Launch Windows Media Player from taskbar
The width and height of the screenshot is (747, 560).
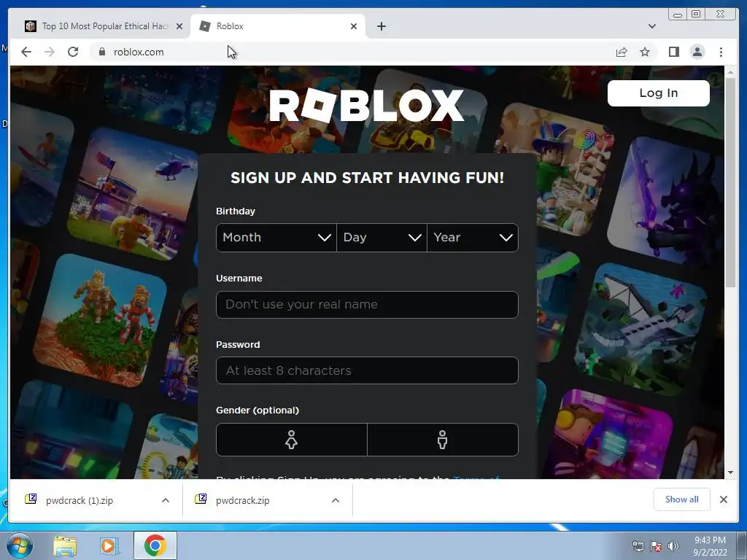(x=109, y=546)
